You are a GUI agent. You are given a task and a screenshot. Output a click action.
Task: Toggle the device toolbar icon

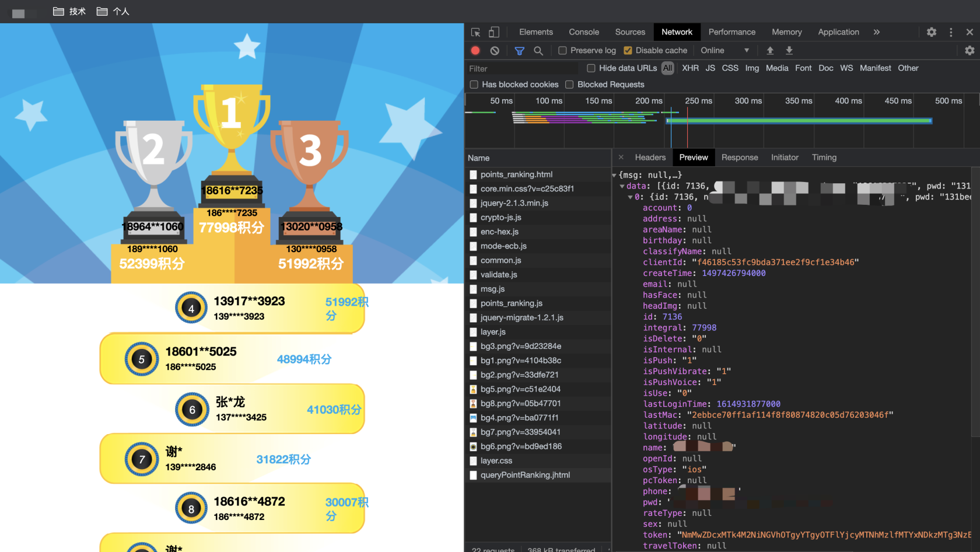[494, 32]
